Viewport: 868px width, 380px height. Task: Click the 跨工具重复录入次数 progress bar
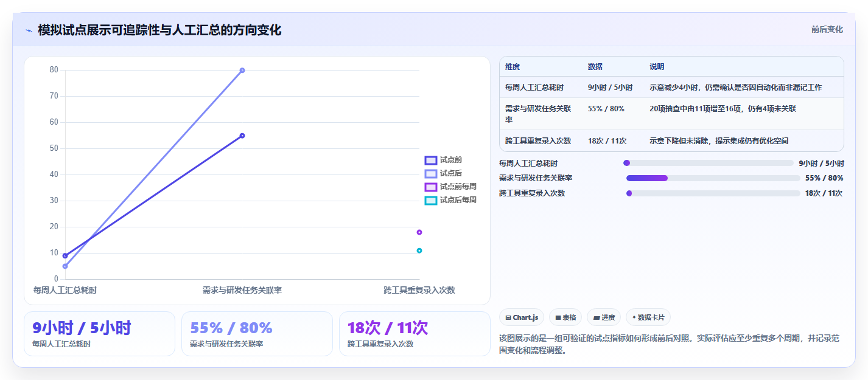713,193
